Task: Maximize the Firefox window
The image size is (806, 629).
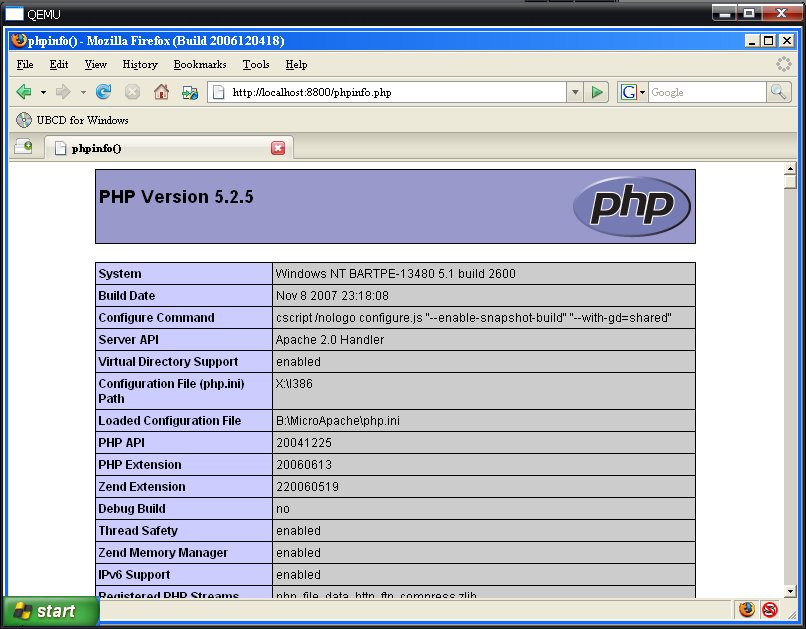Action: click(769, 40)
